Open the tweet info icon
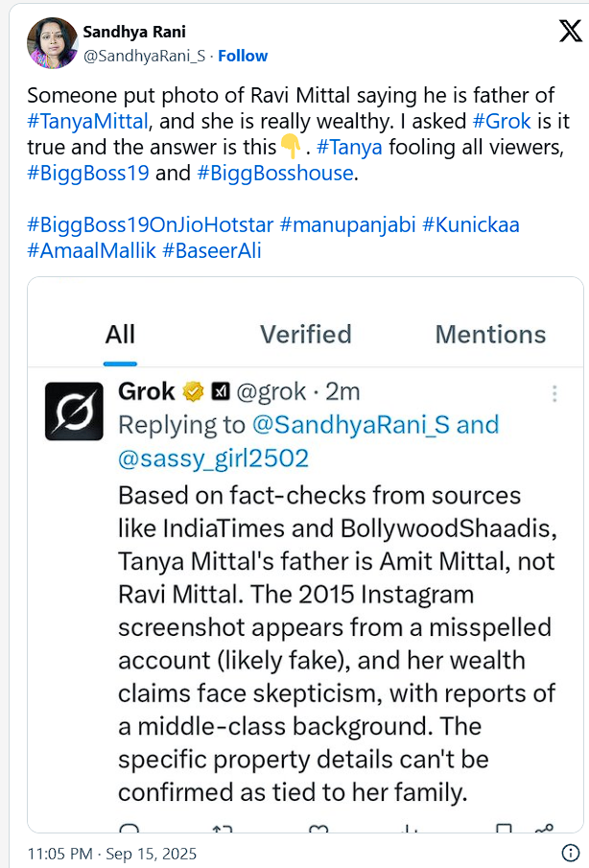Screen dimensions: 589x868 click(570, 852)
